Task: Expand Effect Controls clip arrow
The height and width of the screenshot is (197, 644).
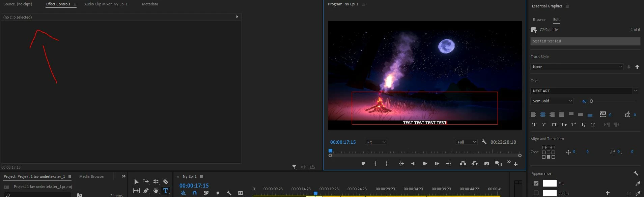Action: tap(237, 17)
